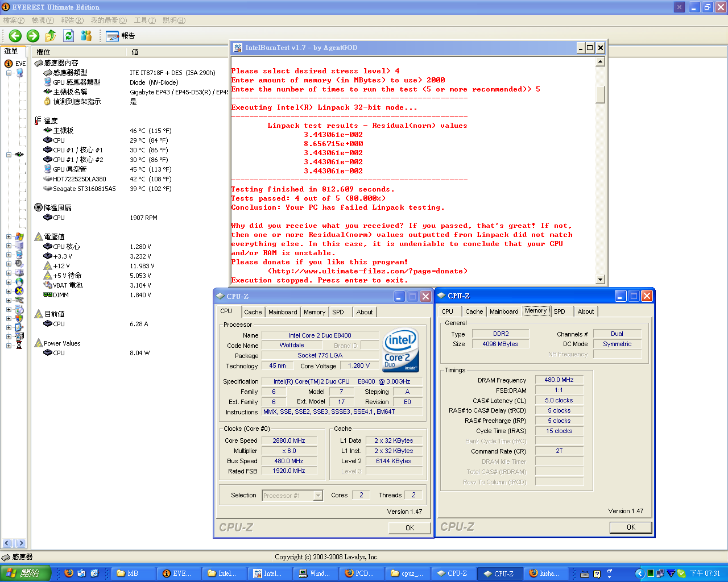Click the warning icon beside Power Values
This screenshot has height=582, width=728.
39,343
